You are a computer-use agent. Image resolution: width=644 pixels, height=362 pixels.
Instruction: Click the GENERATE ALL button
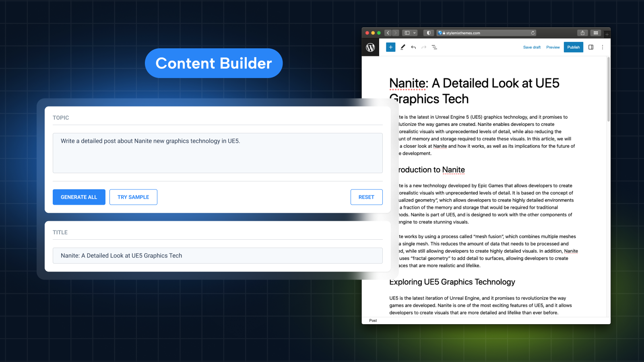click(79, 197)
